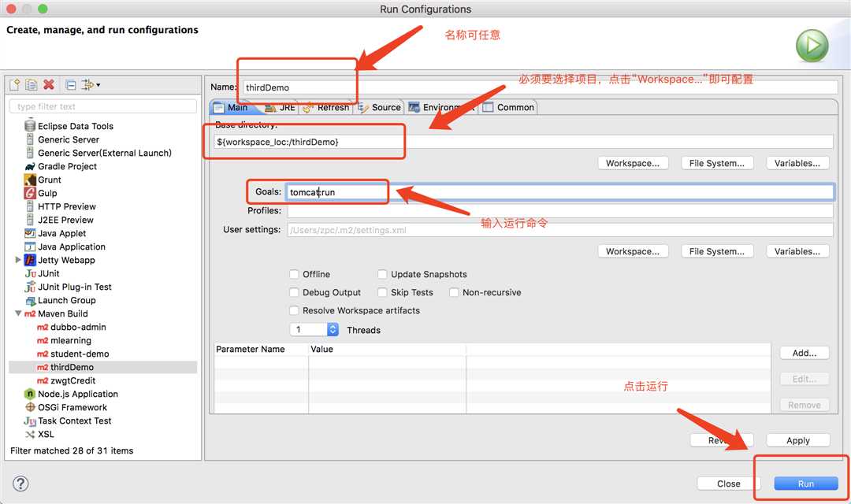Click Variables... button for base directory
Screen dimensions: 851x504
[x=797, y=163]
